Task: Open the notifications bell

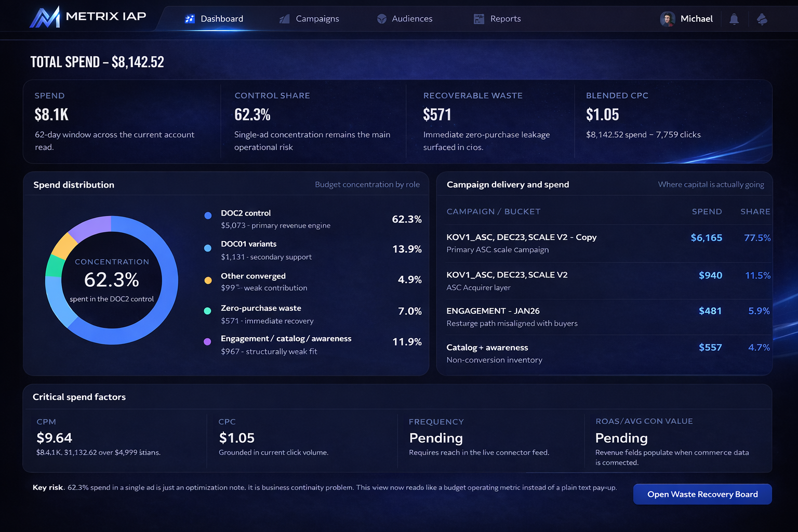Action: coord(734,19)
